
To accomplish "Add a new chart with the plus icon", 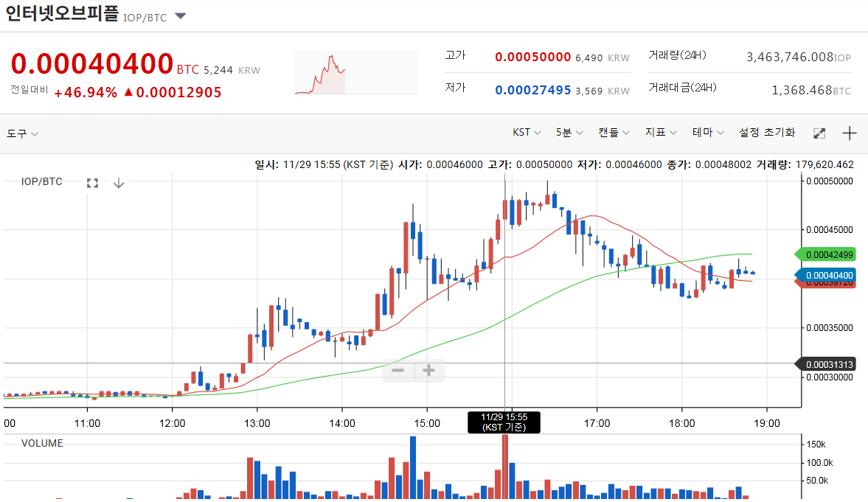I will click(x=849, y=133).
